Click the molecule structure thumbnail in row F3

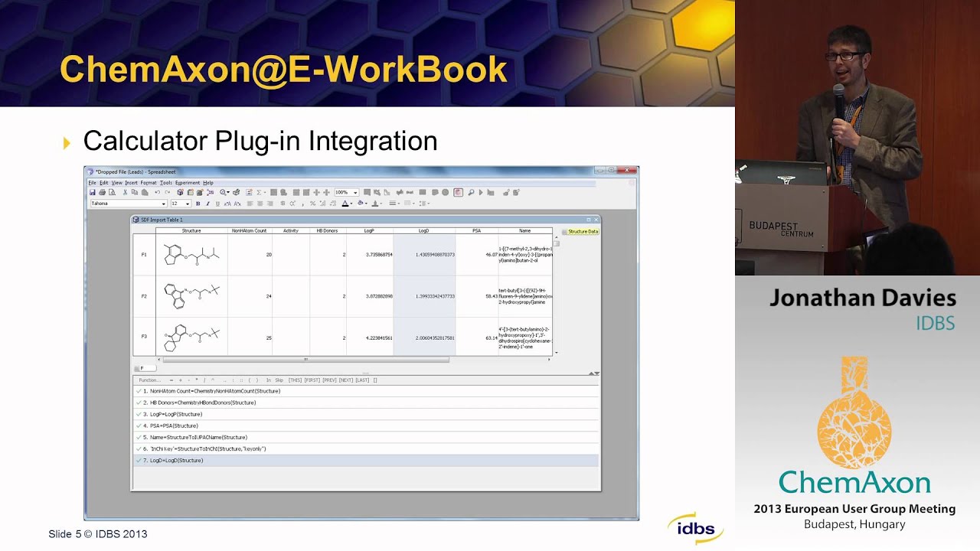(x=191, y=336)
